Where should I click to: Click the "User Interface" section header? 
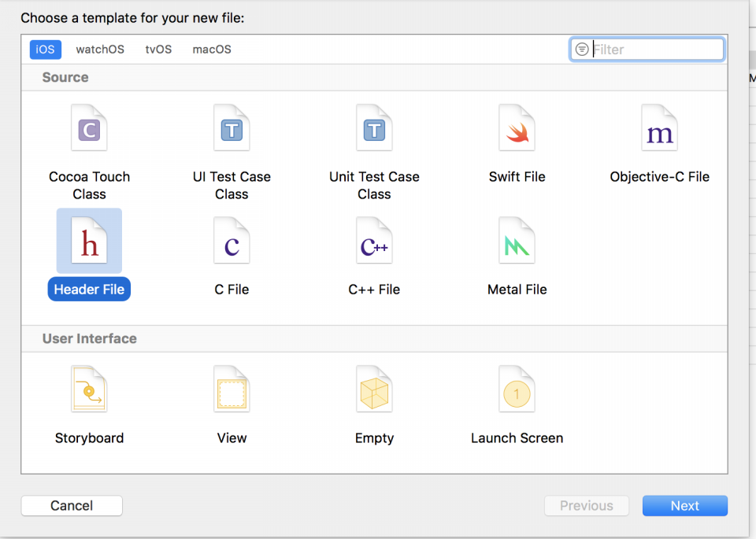pyautogui.click(x=89, y=338)
